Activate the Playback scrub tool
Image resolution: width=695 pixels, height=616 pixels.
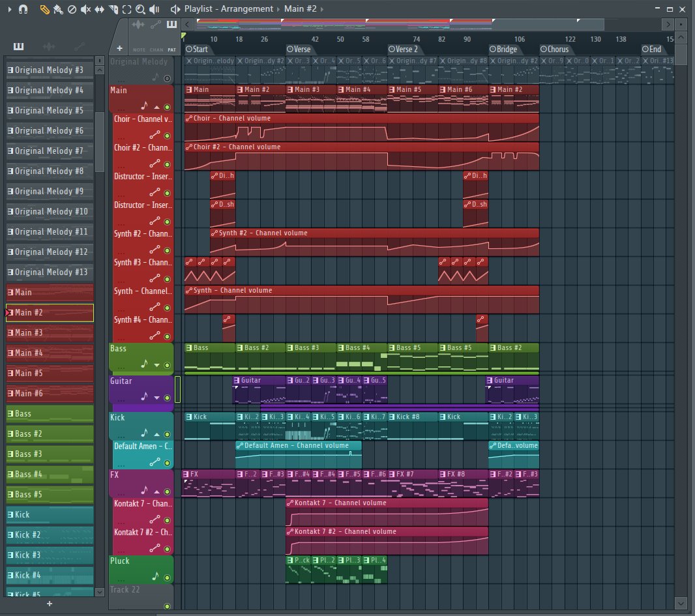pos(155,9)
